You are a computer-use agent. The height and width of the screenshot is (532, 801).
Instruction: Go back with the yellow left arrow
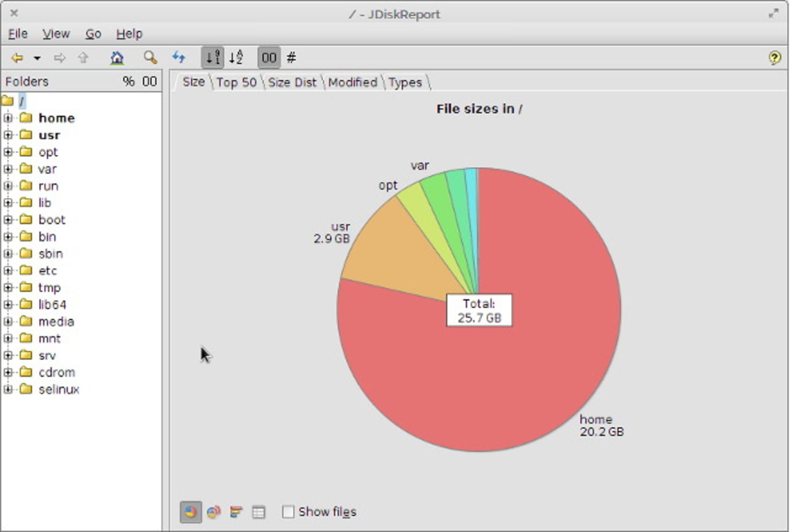[17, 58]
